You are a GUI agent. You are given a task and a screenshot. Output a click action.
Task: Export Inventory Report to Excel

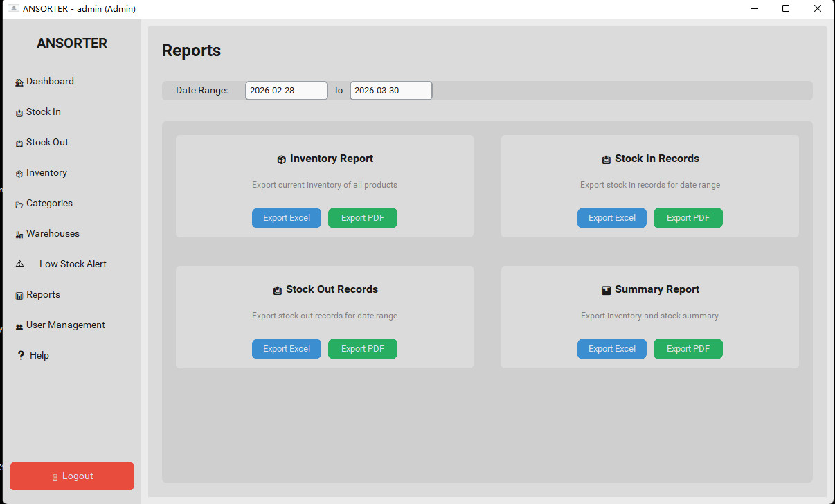(x=287, y=218)
